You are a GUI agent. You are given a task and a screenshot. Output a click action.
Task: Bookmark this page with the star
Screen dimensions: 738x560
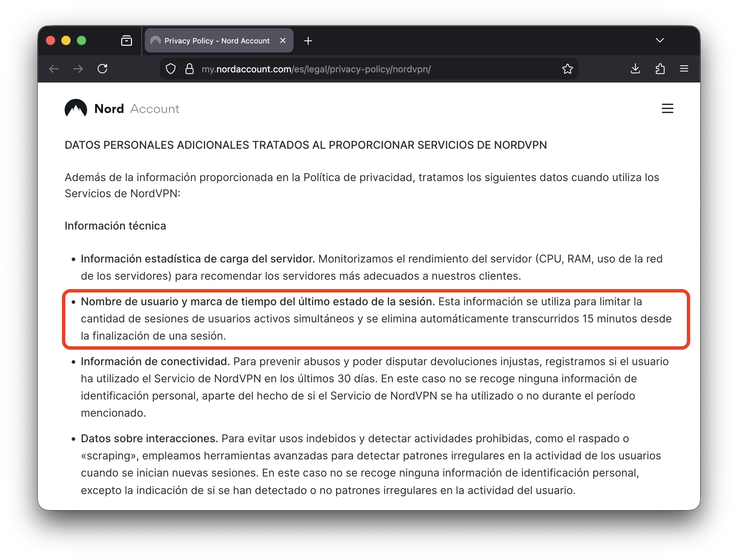point(568,69)
